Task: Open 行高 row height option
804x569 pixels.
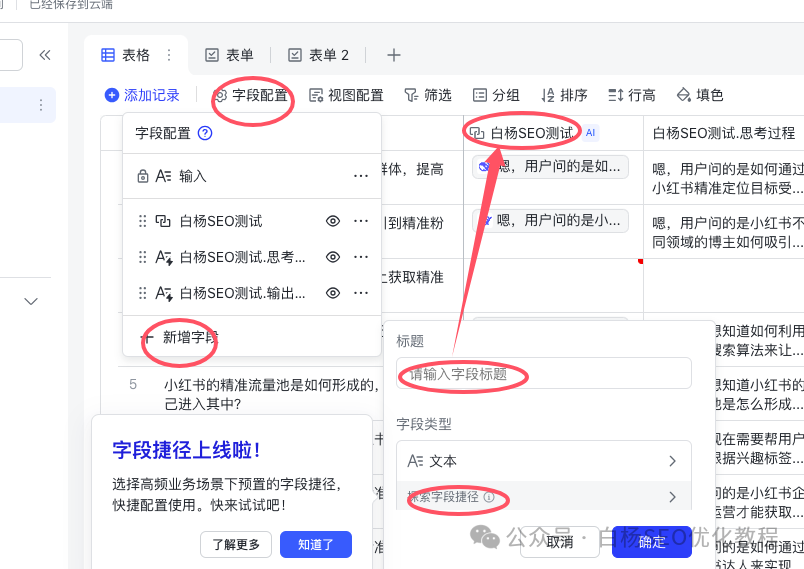Action: click(x=632, y=95)
